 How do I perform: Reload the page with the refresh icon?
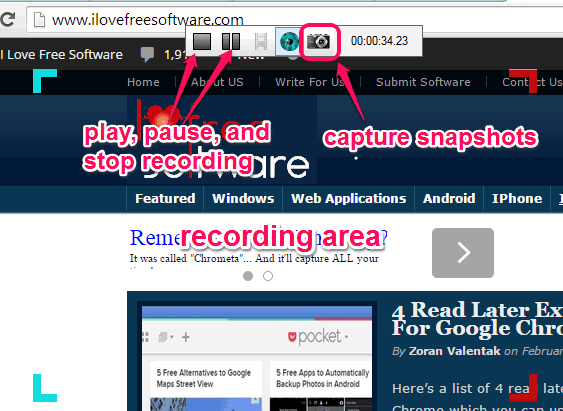coord(7,19)
